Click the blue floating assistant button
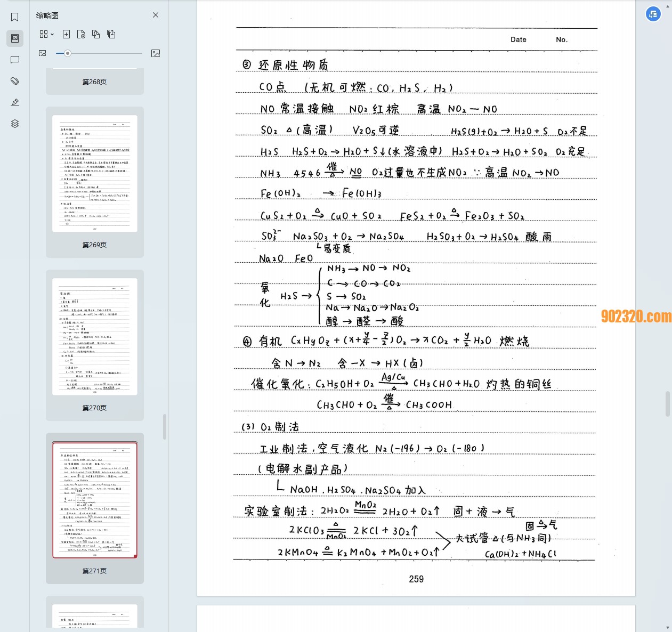Screen dimensions: 672x632 (653, 14)
